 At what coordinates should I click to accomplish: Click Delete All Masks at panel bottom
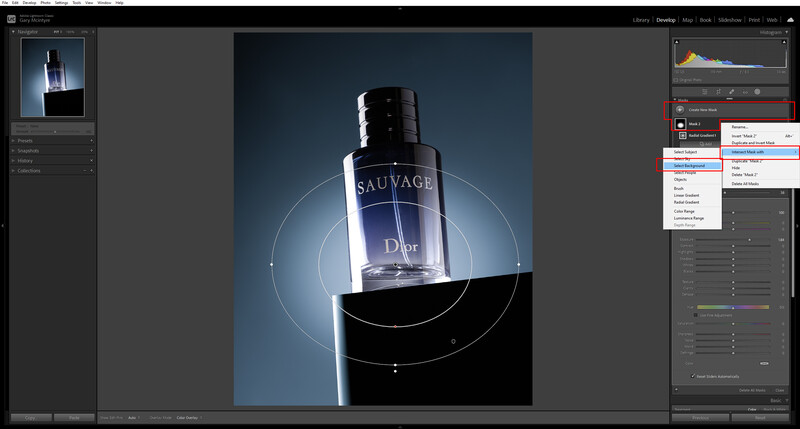pyautogui.click(x=752, y=390)
